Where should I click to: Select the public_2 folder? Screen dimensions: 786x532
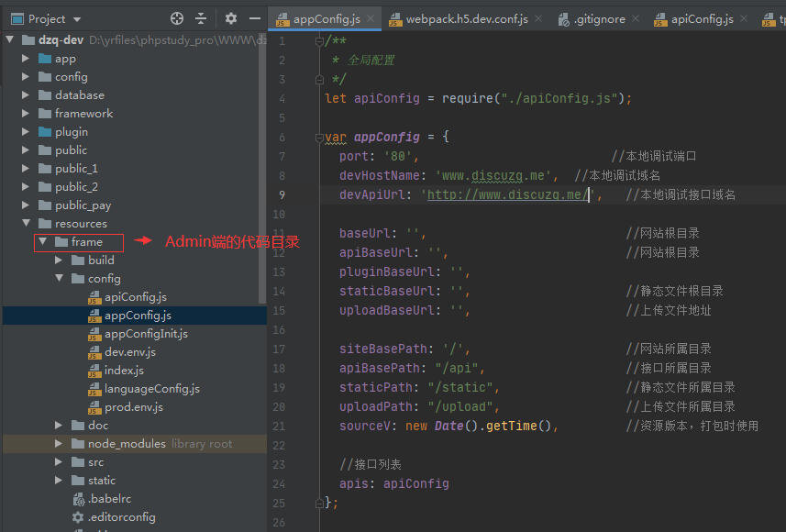tap(76, 187)
